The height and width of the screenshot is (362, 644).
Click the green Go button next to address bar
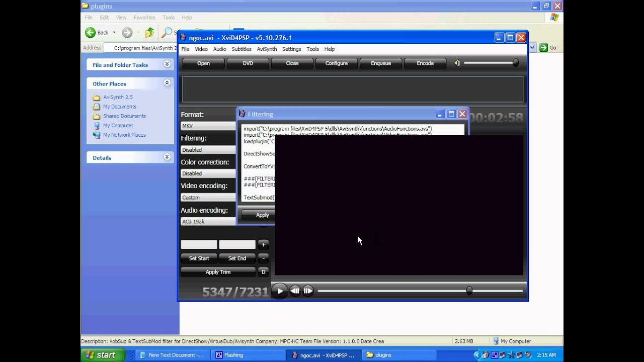(548, 48)
